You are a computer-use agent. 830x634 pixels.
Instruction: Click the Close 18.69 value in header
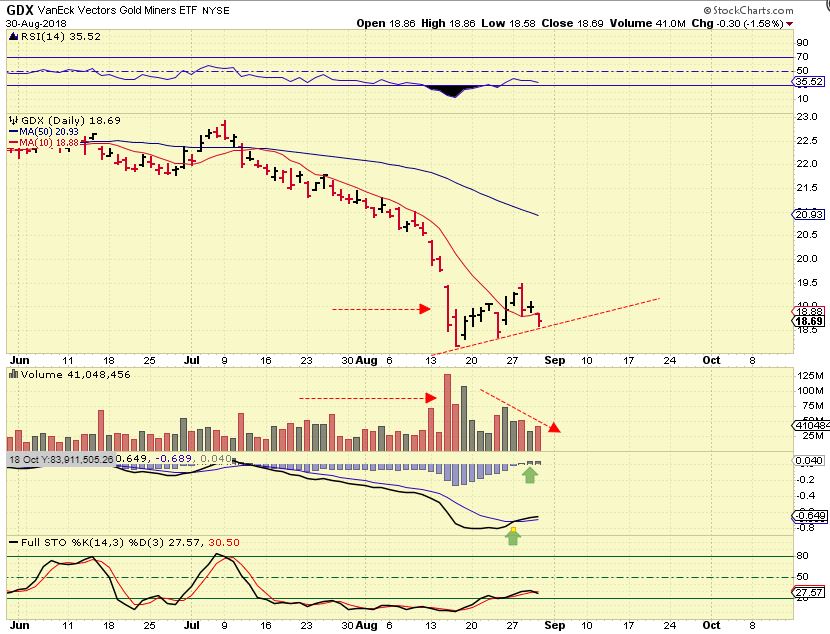pos(573,23)
